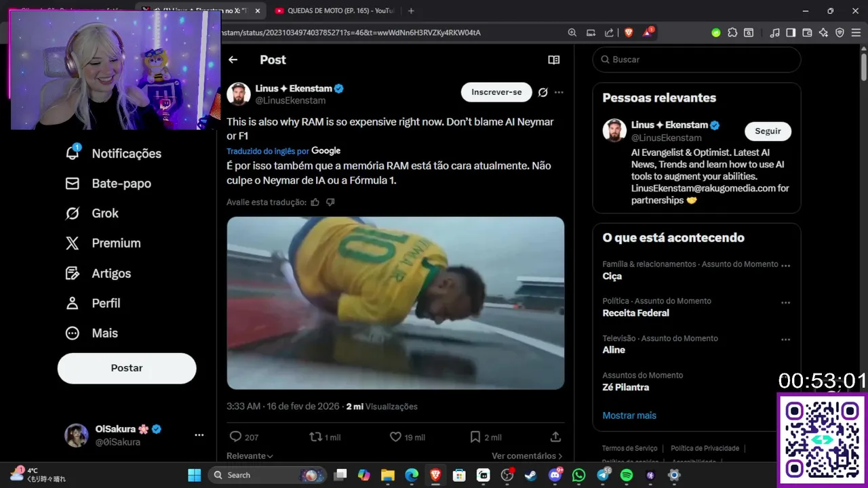Open Ver comentários link
This screenshot has height=488, width=868.
(527, 456)
